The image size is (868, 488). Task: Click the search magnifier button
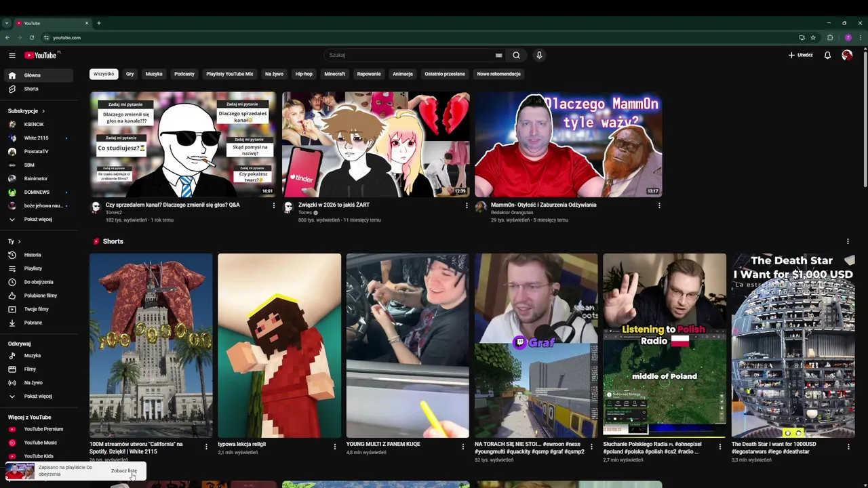click(x=516, y=55)
